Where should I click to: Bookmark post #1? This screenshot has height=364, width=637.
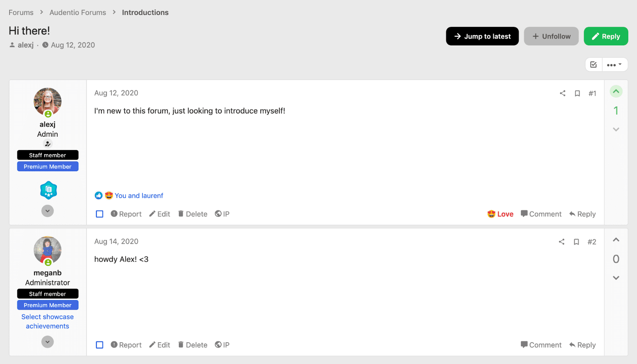click(x=577, y=93)
